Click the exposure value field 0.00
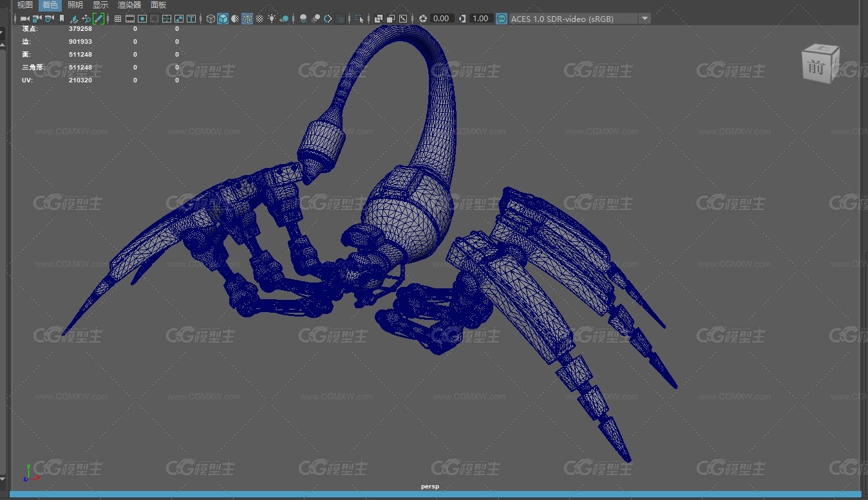The image size is (868, 500). coord(441,19)
